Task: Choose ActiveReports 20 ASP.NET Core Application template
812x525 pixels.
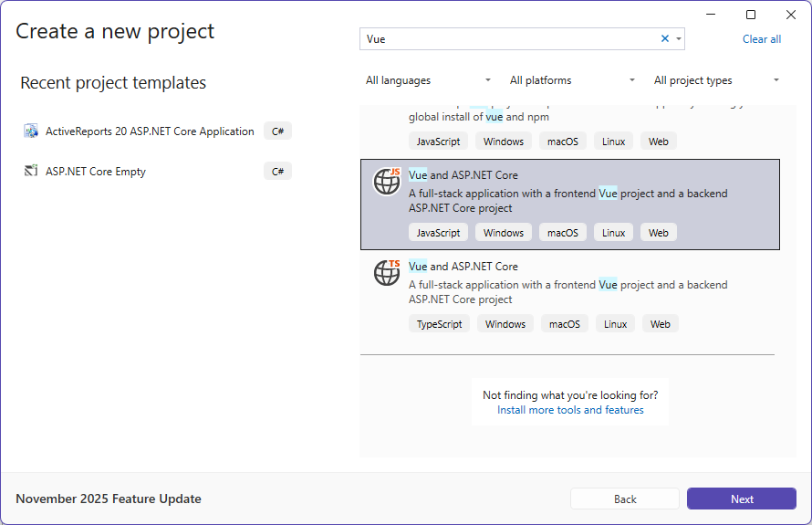Action: coord(150,131)
